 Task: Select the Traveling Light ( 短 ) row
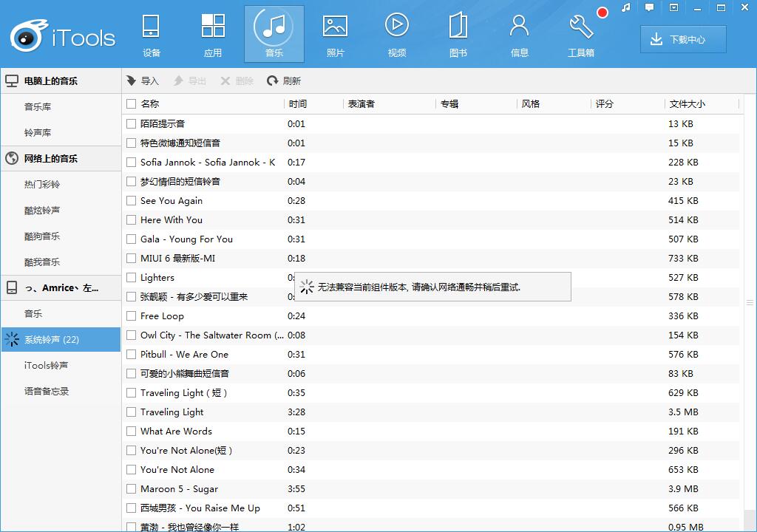431,393
